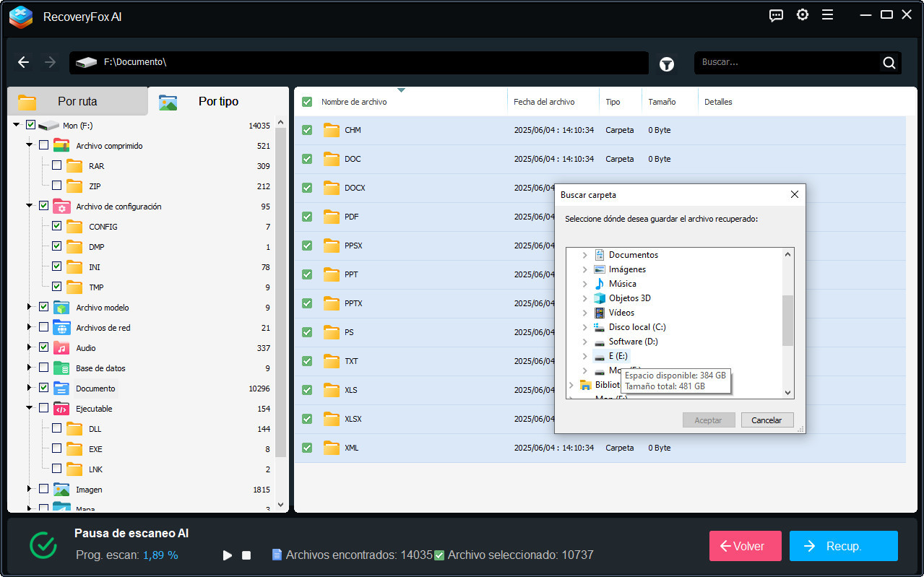Click the search magnifier icon

point(889,63)
